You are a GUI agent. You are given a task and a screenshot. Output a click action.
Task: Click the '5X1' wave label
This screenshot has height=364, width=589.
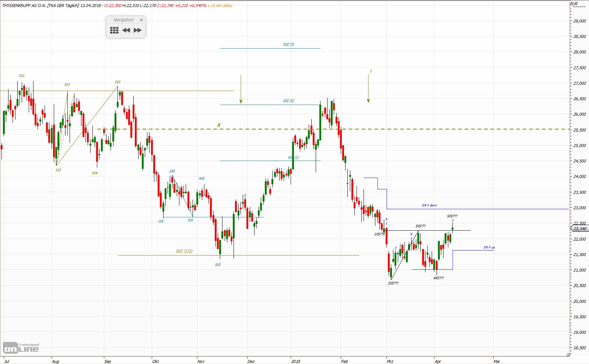(x=22, y=76)
